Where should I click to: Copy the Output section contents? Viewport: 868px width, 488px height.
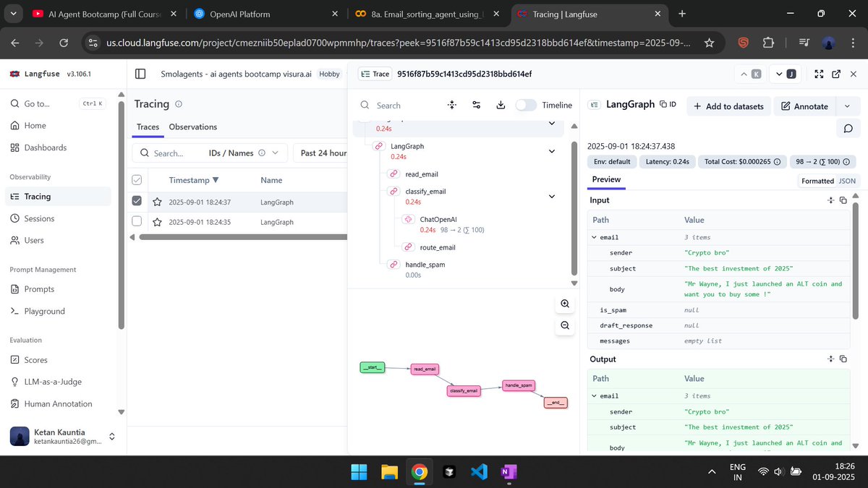[843, 359]
